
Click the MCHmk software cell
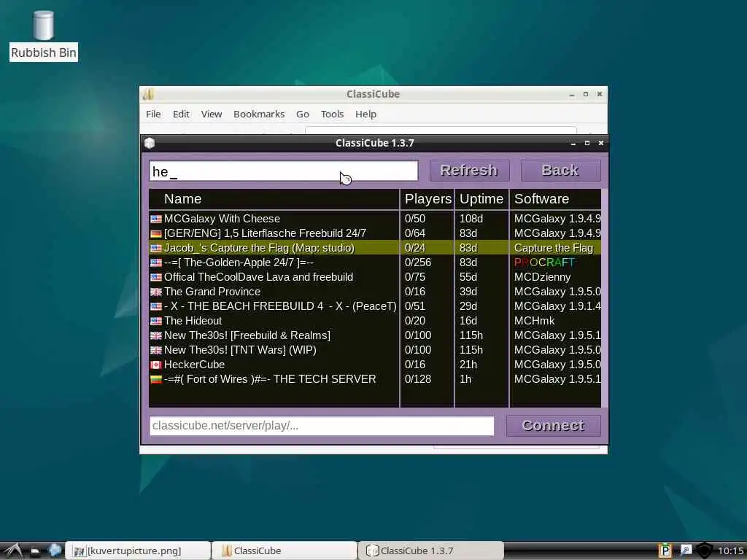pyautogui.click(x=535, y=321)
